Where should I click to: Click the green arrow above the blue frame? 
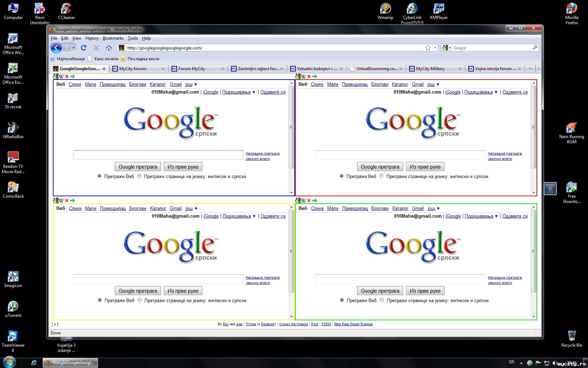tap(72, 76)
